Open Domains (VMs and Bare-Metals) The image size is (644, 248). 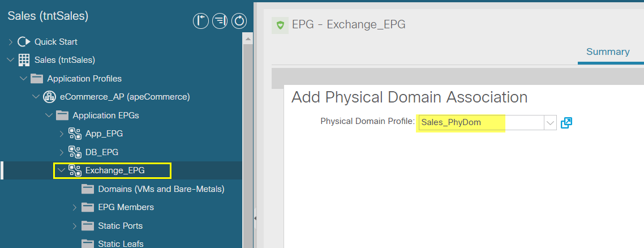161,189
